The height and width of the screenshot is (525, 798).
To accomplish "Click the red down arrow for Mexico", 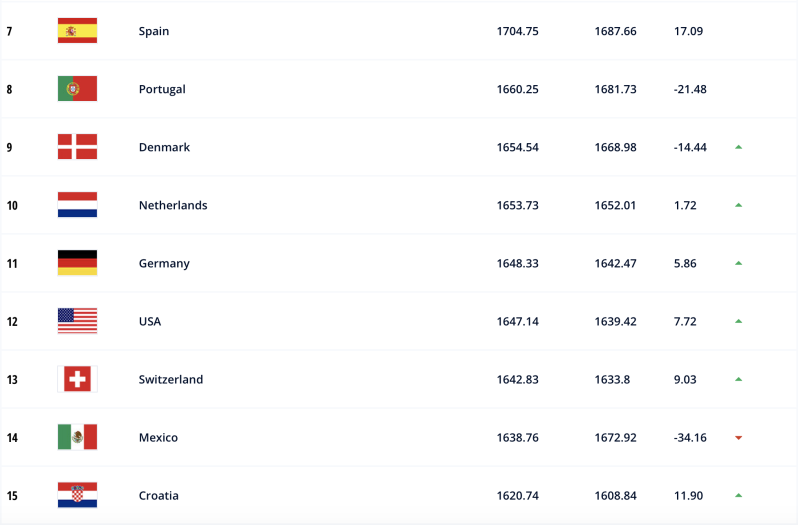I will pyautogui.click(x=738, y=438).
